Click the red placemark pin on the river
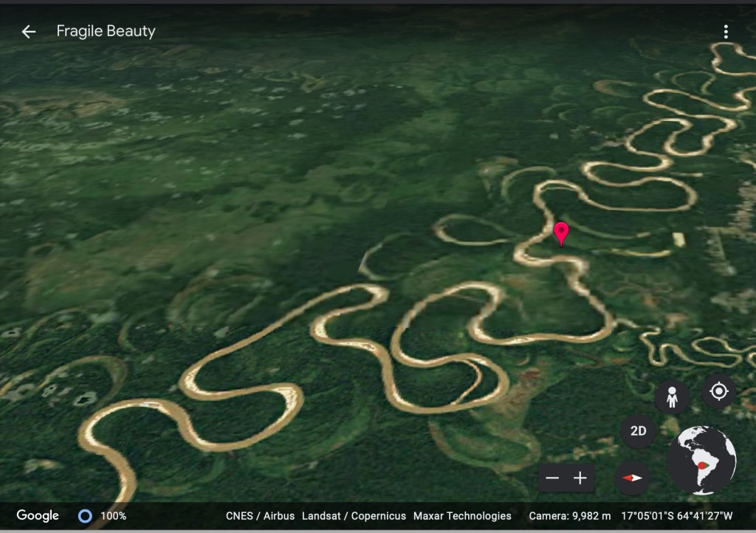The image size is (756, 533). point(561,233)
